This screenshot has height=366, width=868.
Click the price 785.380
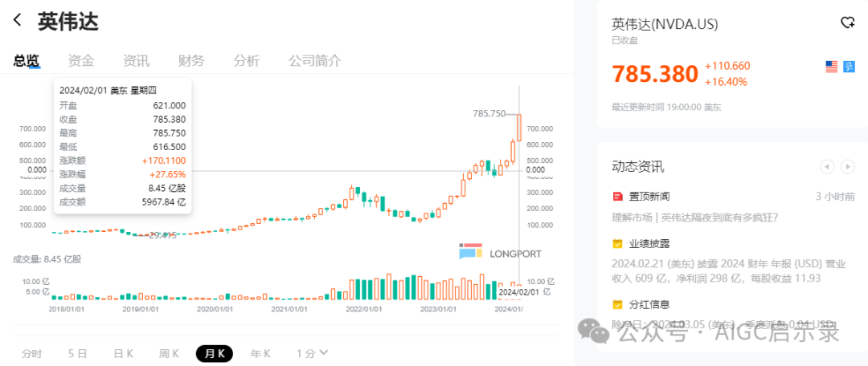(655, 74)
